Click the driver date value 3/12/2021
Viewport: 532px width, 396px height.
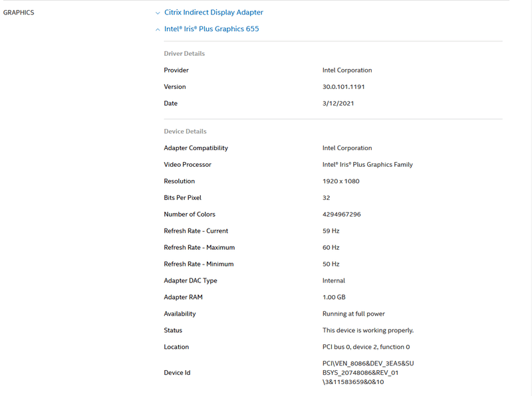pyautogui.click(x=338, y=104)
